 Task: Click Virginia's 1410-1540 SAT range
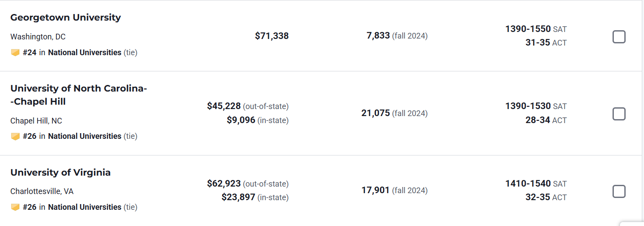(528, 184)
